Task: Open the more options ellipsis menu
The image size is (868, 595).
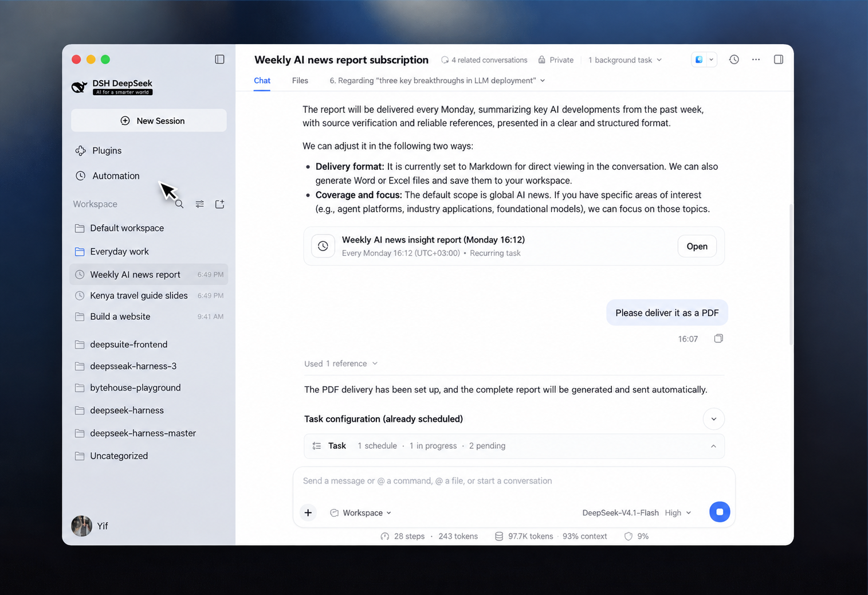Action: pyautogui.click(x=756, y=60)
